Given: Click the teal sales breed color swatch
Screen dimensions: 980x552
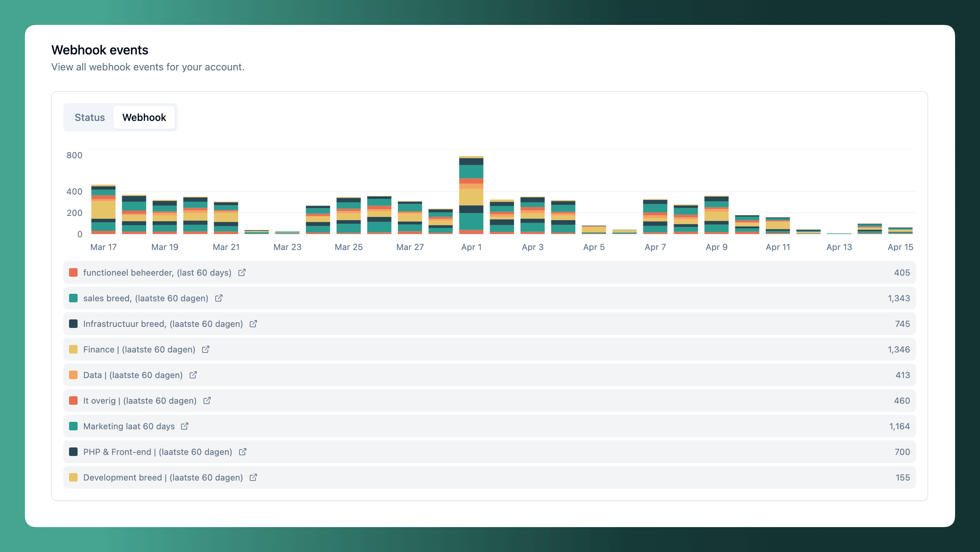Looking at the screenshot, I should 73,298.
